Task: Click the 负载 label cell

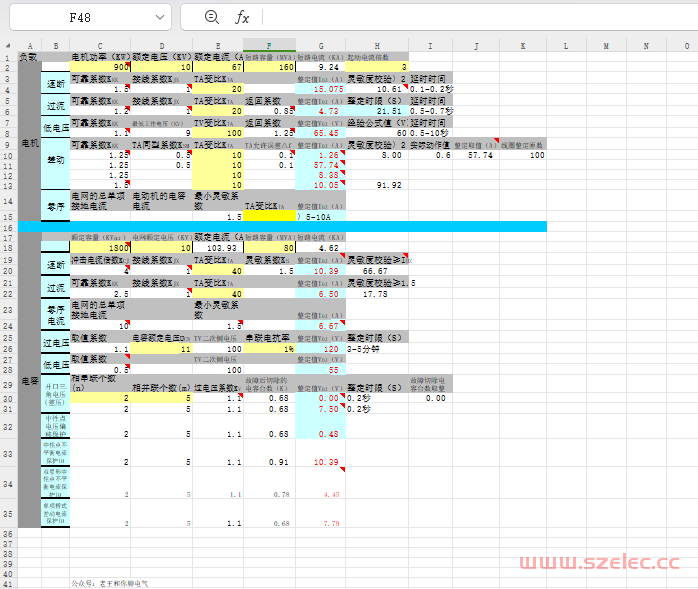Action: click(x=30, y=57)
